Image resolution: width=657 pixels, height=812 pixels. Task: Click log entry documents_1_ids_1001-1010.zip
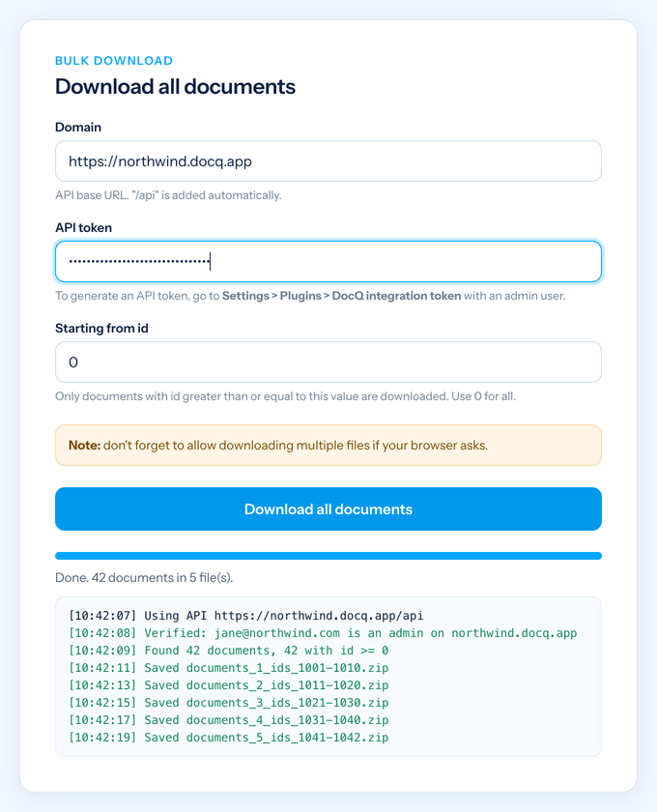click(x=228, y=668)
